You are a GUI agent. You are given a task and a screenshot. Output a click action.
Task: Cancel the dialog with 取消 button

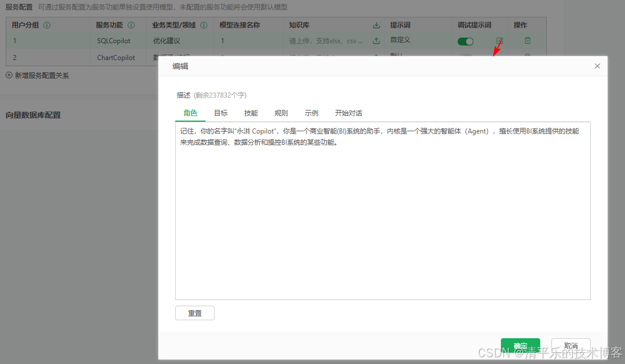(x=571, y=346)
